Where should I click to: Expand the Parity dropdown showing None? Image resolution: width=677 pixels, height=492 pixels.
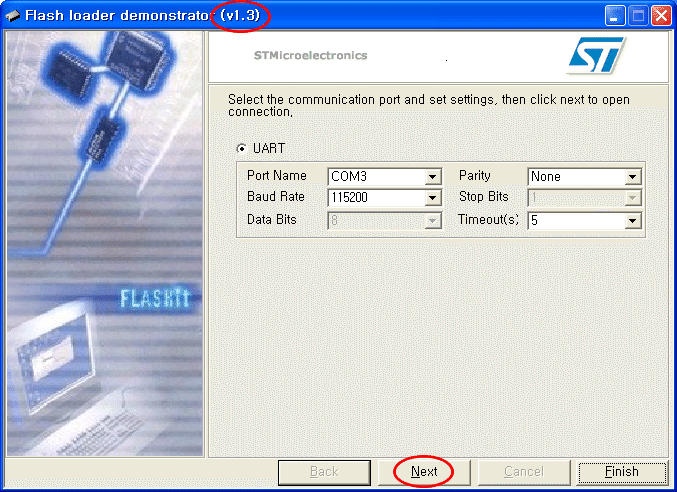(x=585, y=177)
